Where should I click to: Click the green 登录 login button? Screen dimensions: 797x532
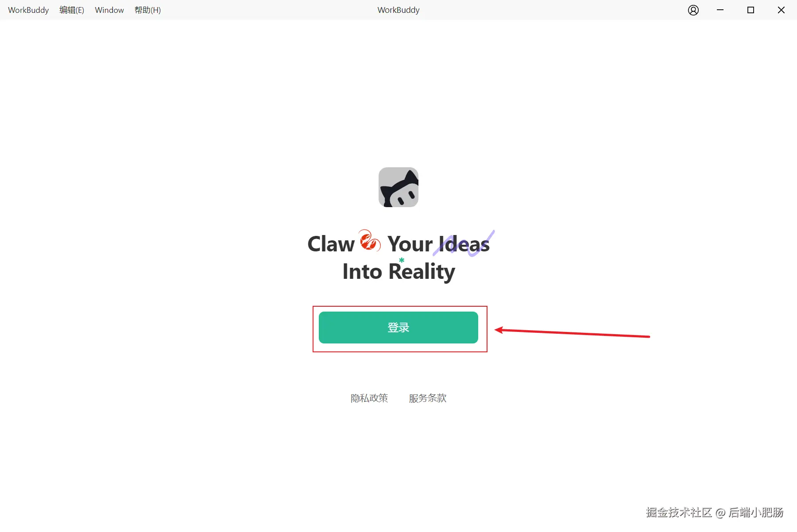[398, 328]
